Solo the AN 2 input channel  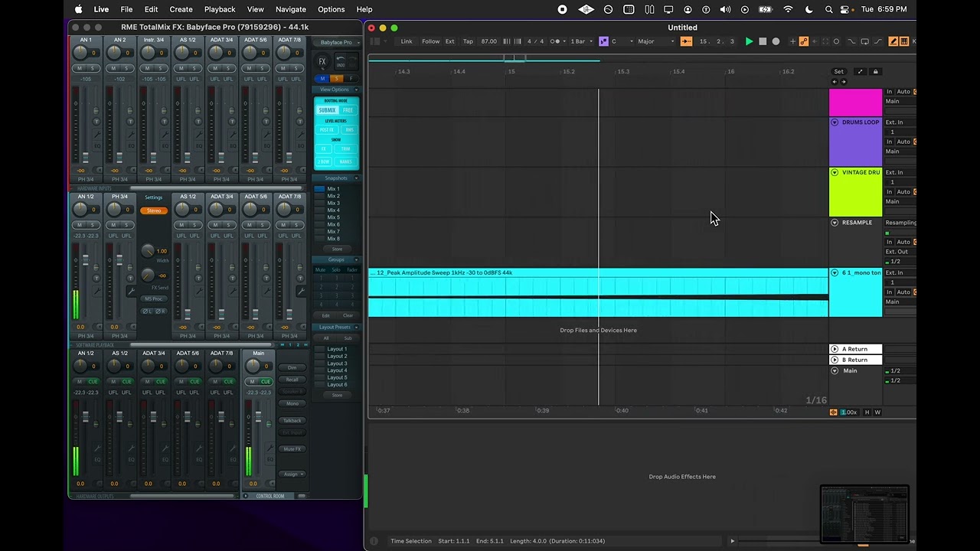click(126, 68)
